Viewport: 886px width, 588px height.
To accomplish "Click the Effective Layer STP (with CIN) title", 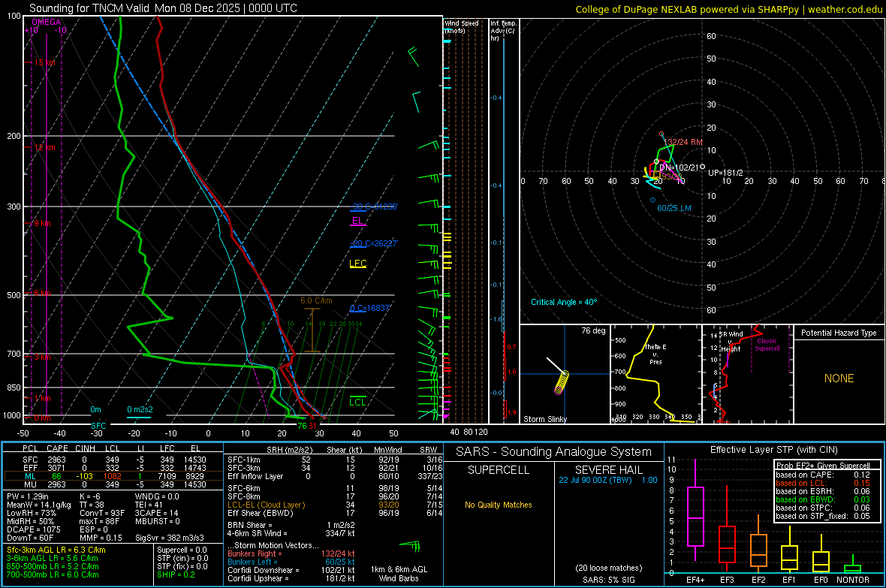I will pyautogui.click(x=773, y=450).
